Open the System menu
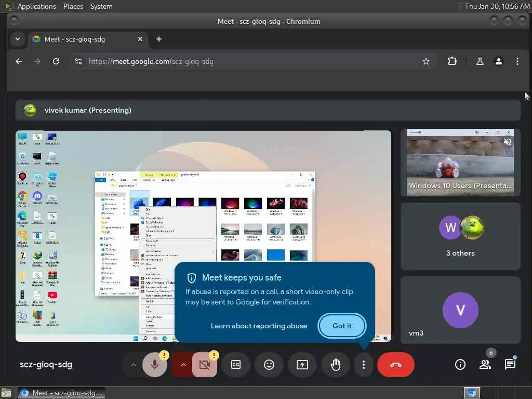Viewport: 532px width, 399px height. [101, 6]
